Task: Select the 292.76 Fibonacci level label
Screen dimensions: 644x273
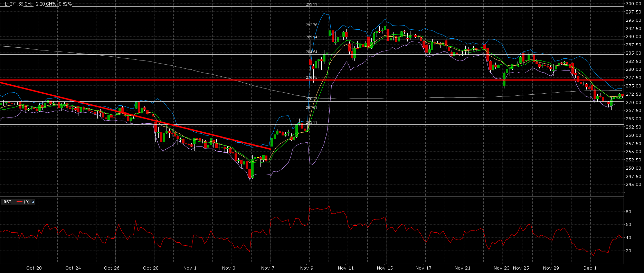Action: pyautogui.click(x=311, y=25)
